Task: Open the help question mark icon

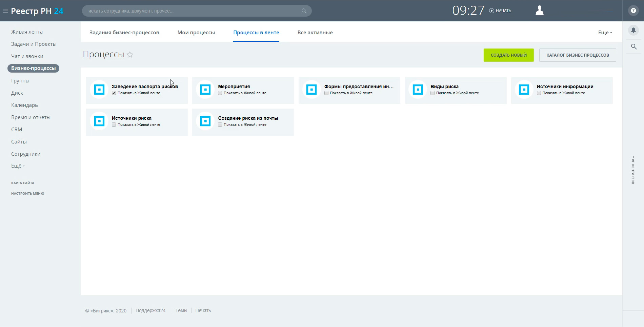Action: tap(633, 11)
